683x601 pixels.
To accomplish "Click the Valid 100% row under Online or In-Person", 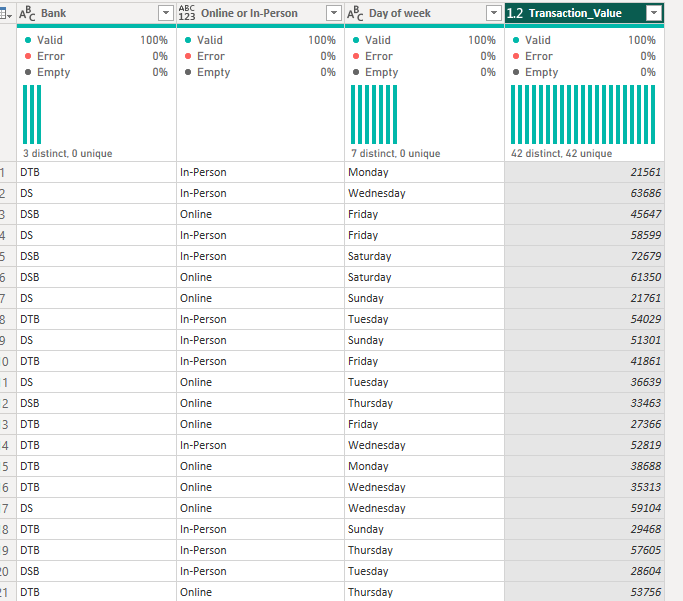I will [x=260, y=40].
